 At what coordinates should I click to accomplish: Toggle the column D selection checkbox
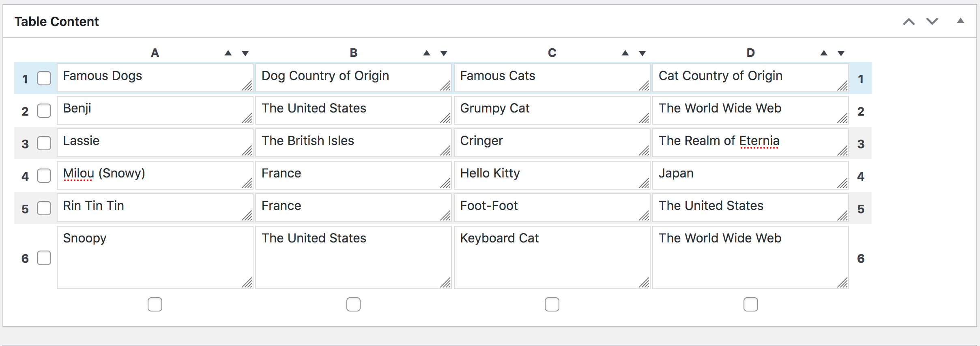[x=750, y=304]
